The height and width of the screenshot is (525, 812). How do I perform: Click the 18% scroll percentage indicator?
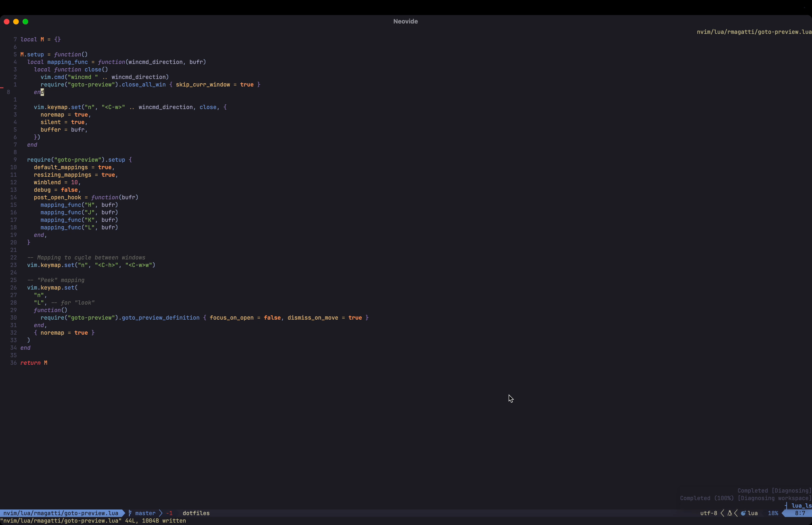(773, 513)
